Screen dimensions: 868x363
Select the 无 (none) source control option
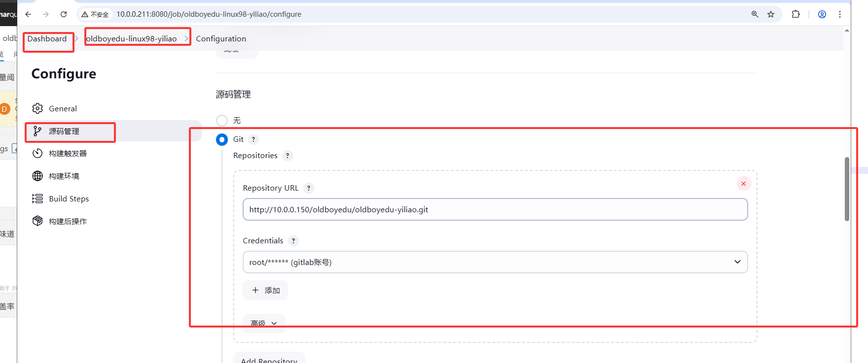[222, 121]
